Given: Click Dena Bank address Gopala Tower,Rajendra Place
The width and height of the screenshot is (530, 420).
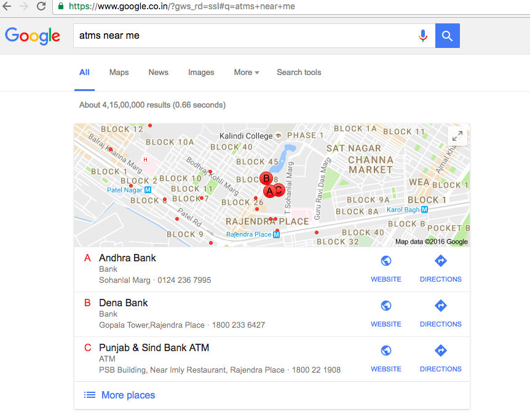Looking at the screenshot, I should pos(152,325).
